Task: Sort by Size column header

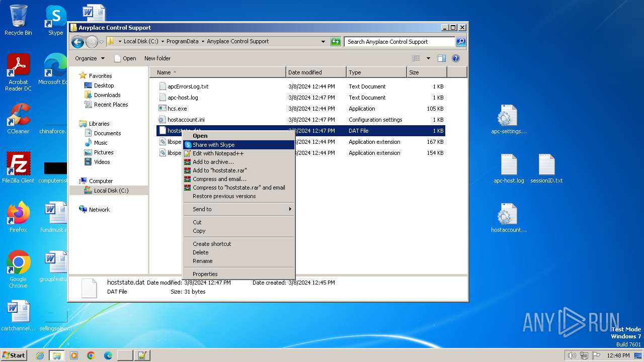Action: (427, 72)
